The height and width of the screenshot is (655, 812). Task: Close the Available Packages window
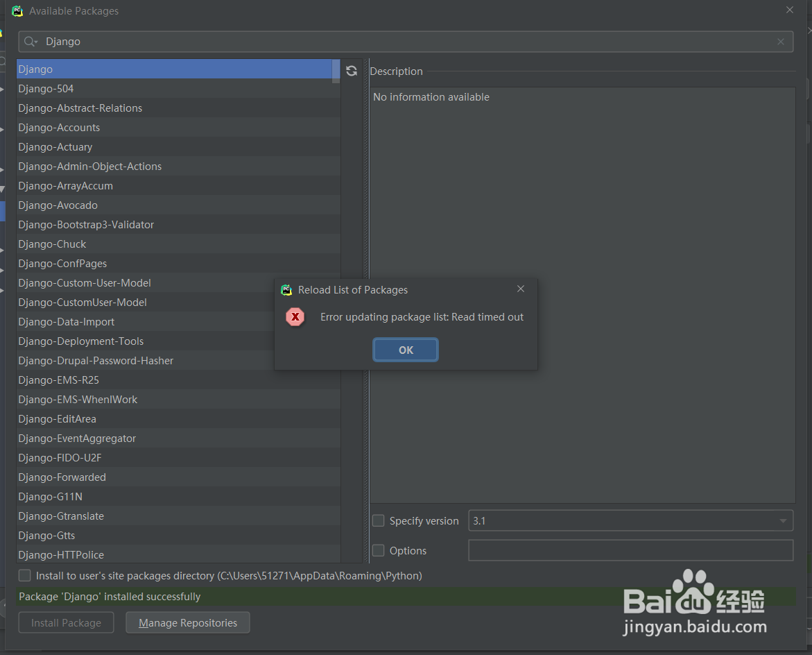point(789,10)
